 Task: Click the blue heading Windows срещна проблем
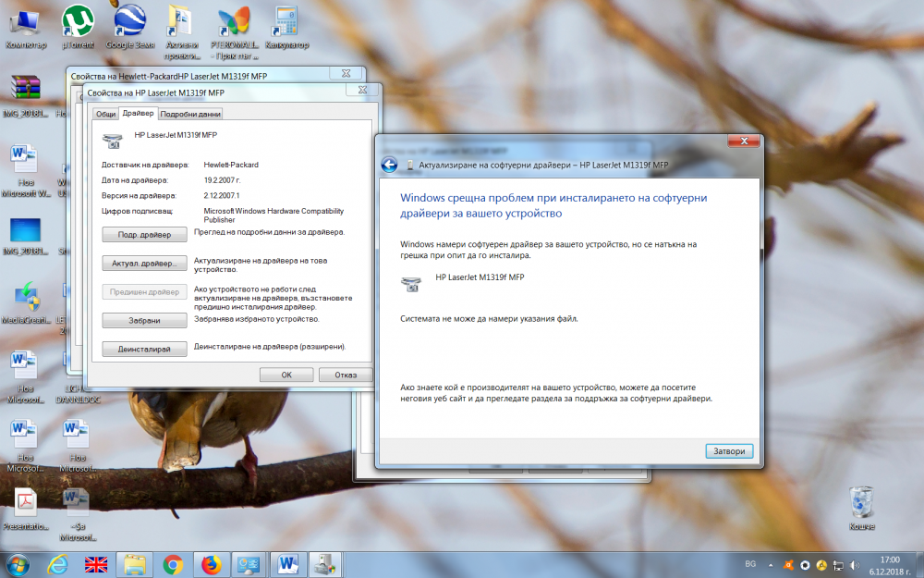click(553, 206)
